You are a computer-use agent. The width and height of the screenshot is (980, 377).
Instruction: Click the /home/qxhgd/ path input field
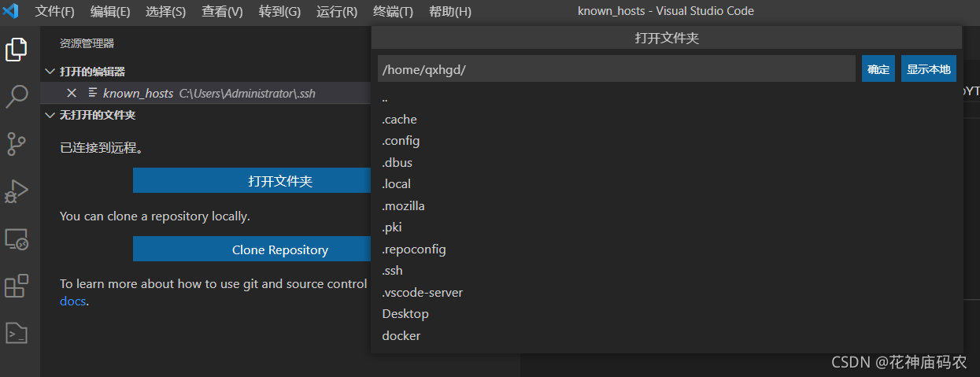tap(616, 69)
